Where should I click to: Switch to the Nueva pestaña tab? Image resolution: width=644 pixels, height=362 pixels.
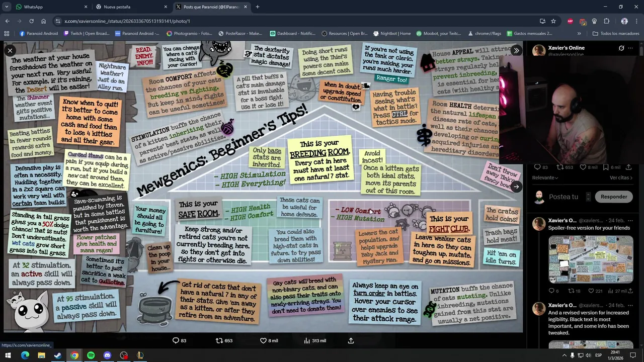pos(131,7)
